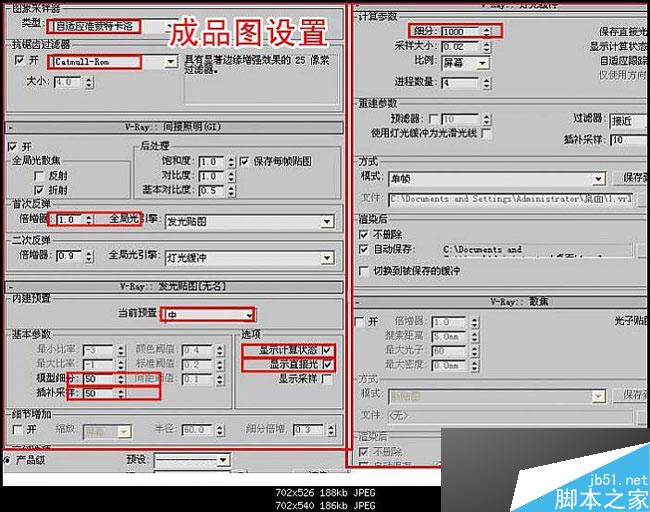Click the 文件 path field ending in .vrl
The image size is (650, 512).
pyautogui.click(x=511, y=199)
